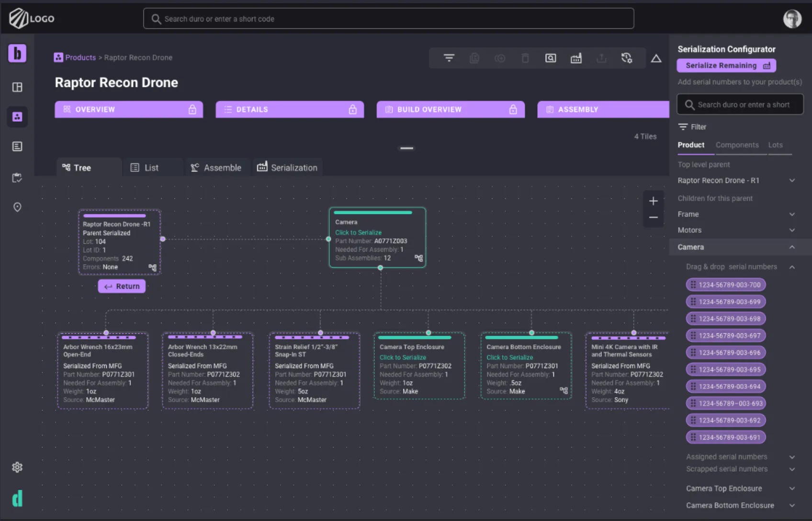Switch to the Lots filter option

pos(776,145)
